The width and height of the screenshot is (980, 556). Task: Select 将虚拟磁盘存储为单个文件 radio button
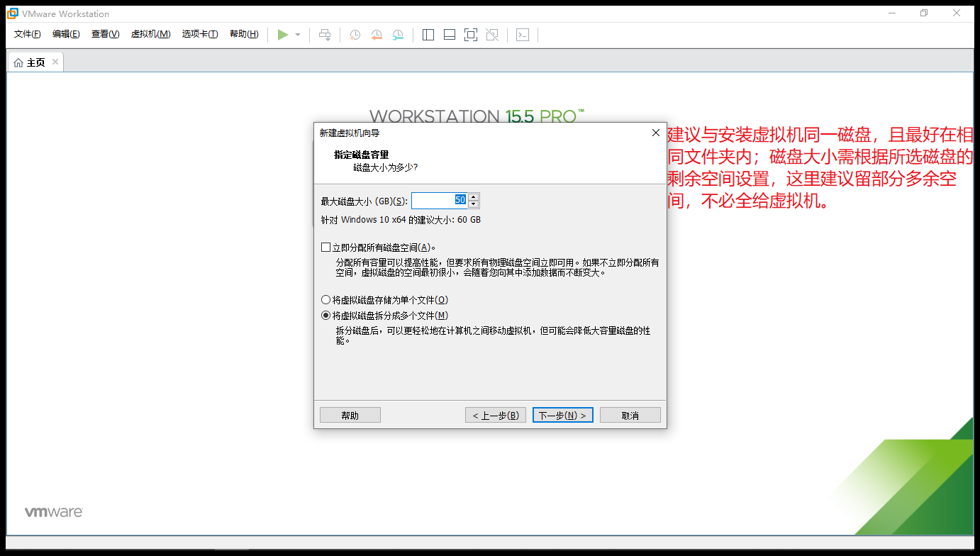coord(326,300)
